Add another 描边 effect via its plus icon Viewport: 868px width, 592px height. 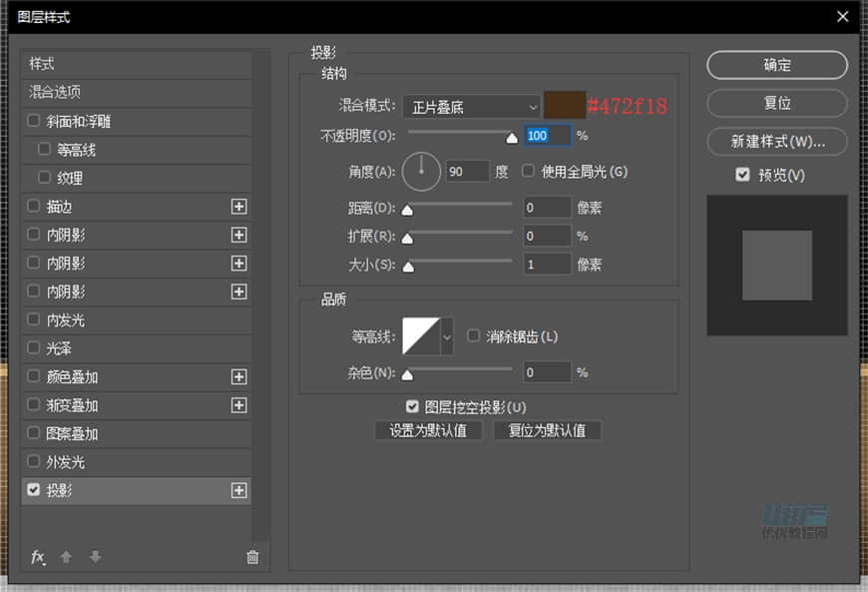tap(239, 207)
